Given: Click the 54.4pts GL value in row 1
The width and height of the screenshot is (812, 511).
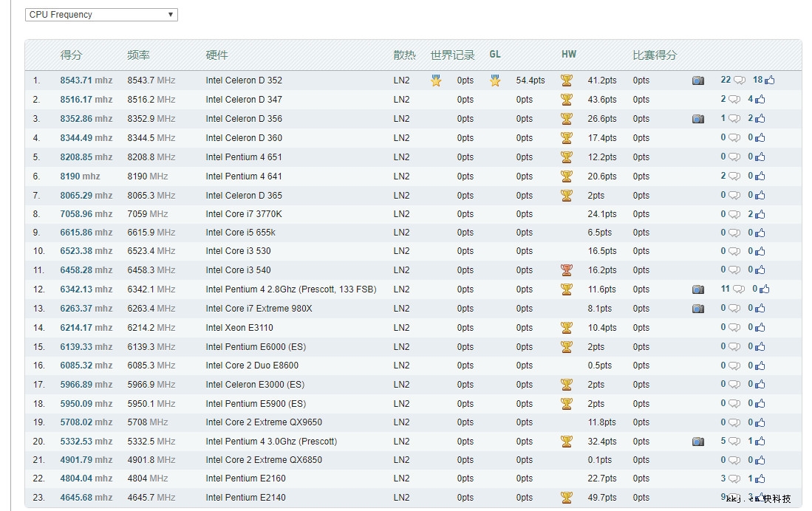Looking at the screenshot, I should pos(530,80).
